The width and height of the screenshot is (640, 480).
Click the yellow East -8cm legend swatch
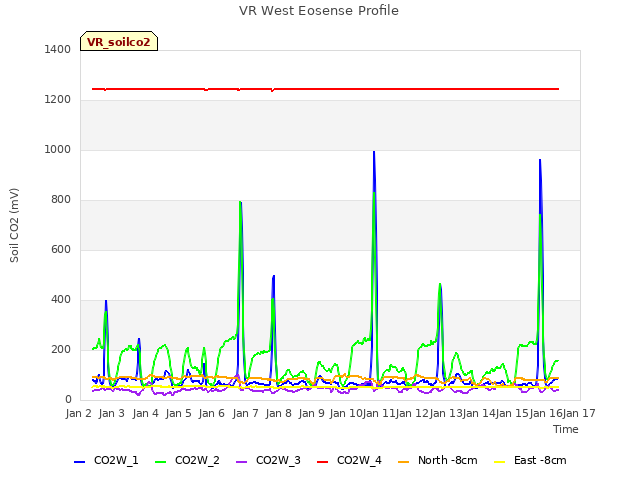pyautogui.click(x=499, y=462)
